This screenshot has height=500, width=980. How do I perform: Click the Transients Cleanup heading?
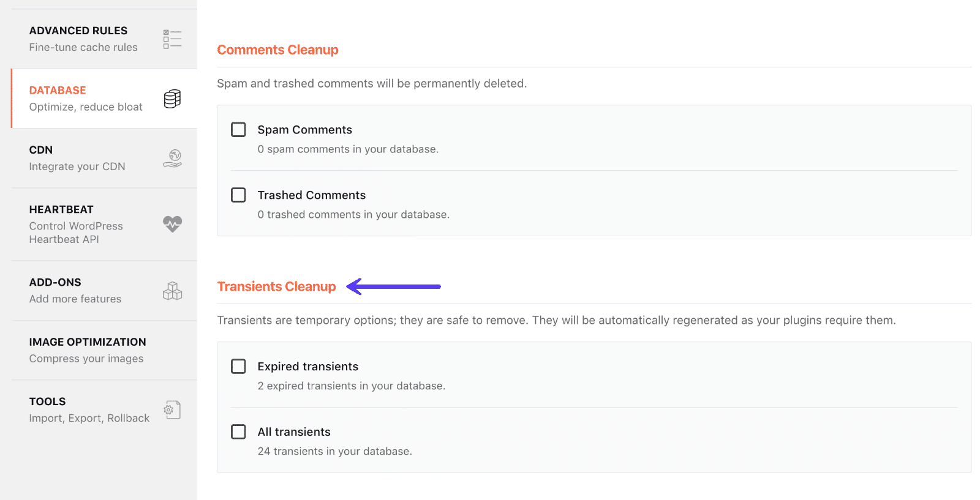click(276, 286)
